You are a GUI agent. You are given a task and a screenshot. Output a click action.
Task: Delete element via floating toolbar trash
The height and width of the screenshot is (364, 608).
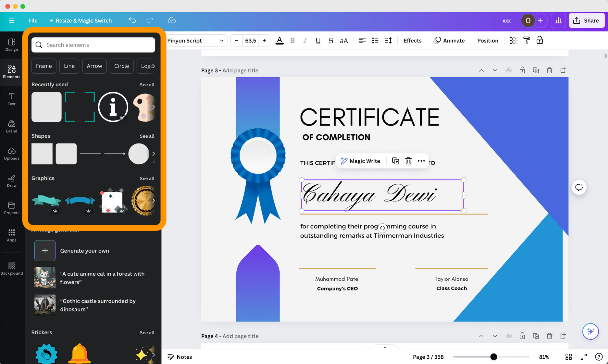[408, 161]
